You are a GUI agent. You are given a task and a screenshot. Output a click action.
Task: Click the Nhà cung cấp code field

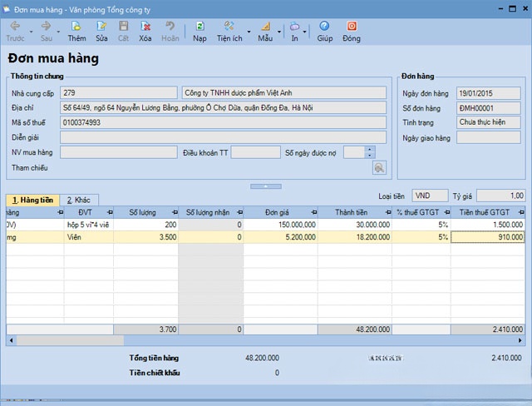pos(119,92)
